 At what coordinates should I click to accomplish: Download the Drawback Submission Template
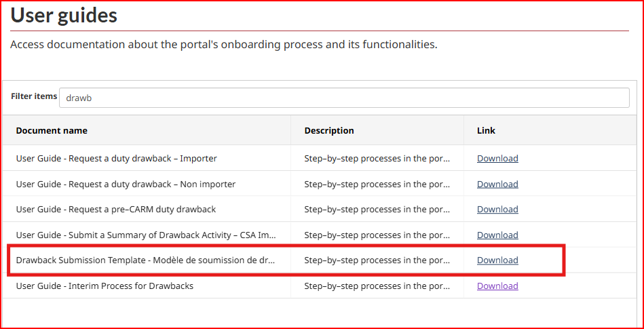[497, 260]
